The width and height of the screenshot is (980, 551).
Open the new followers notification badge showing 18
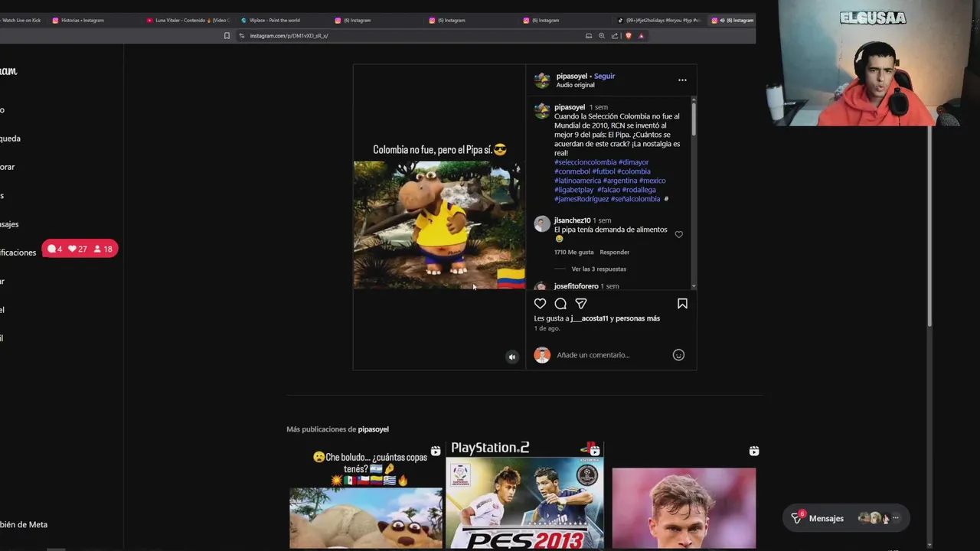(103, 249)
